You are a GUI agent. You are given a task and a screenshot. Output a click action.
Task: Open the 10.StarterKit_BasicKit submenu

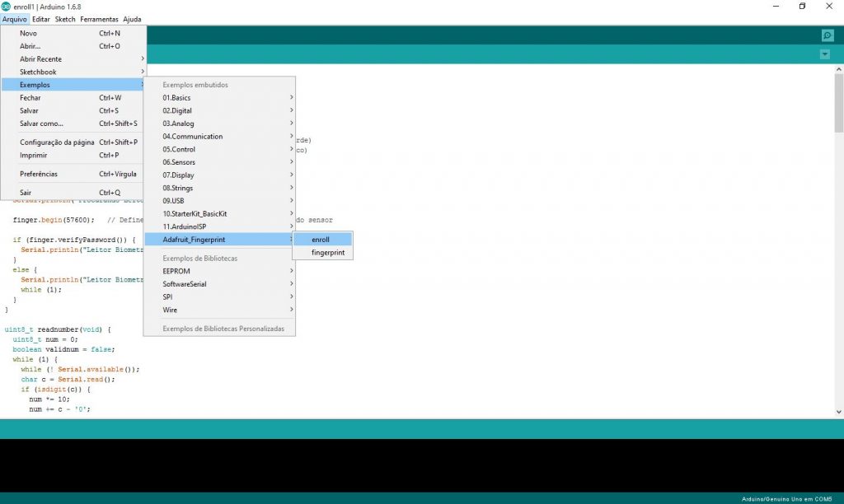point(219,214)
